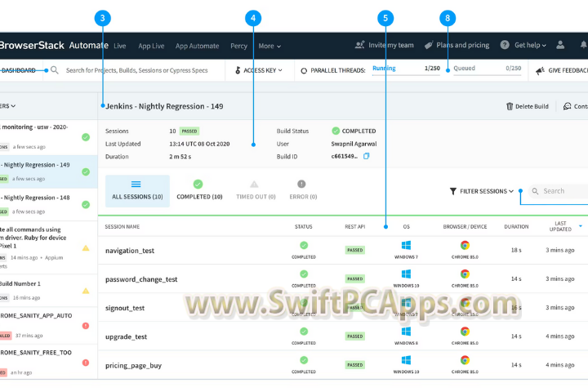Image resolution: width=588 pixels, height=392 pixels.
Task: Expand the sidebar filter dropdown chevron
Action: (x=13, y=106)
